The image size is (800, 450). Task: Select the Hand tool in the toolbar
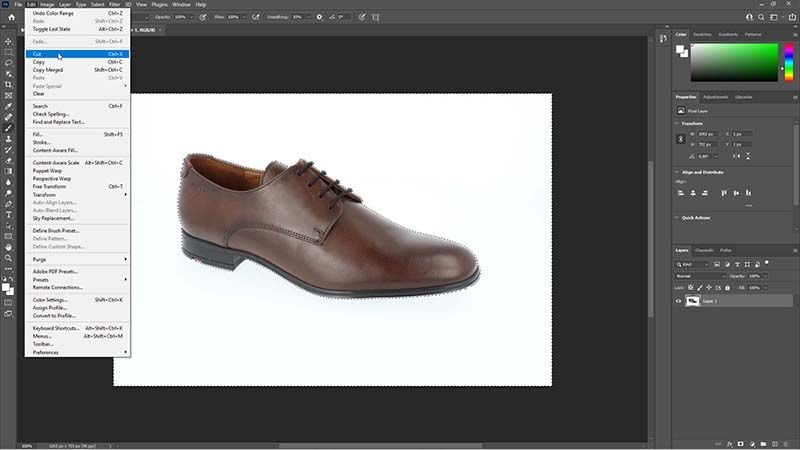(x=8, y=246)
